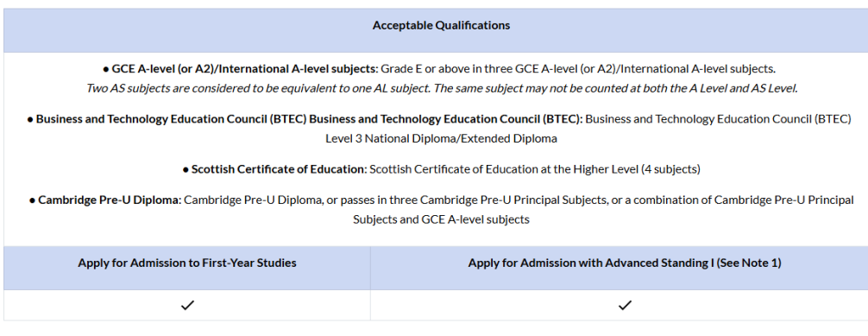Click the checkmark under First-Year Studies

click(187, 305)
